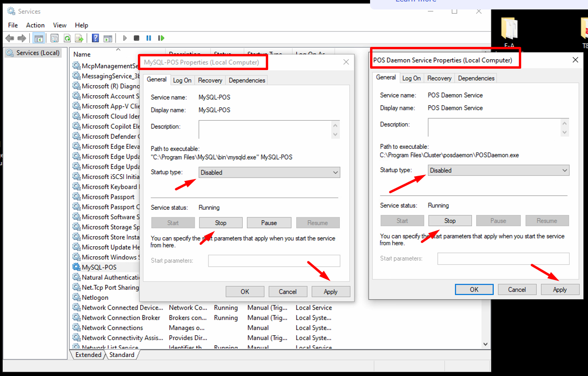Click the Export List toolbar icon
This screenshot has width=588, height=376.
point(80,38)
